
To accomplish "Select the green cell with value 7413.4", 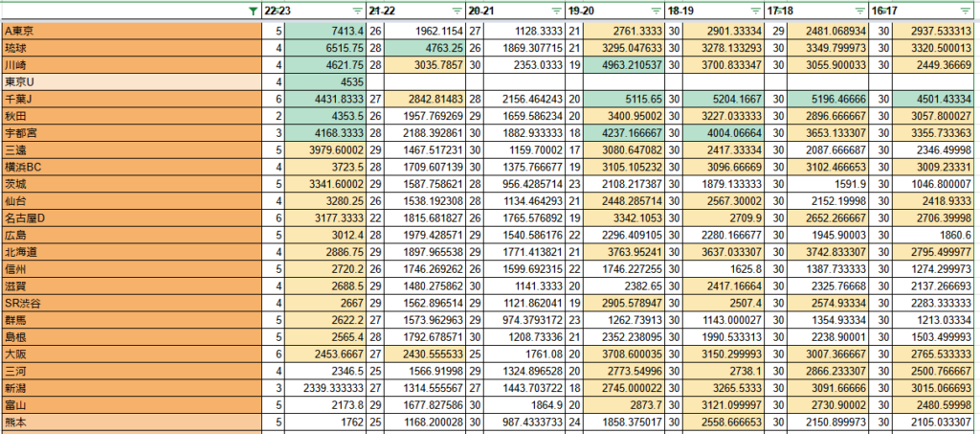I will pyautogui.click(x=325, y=31).
